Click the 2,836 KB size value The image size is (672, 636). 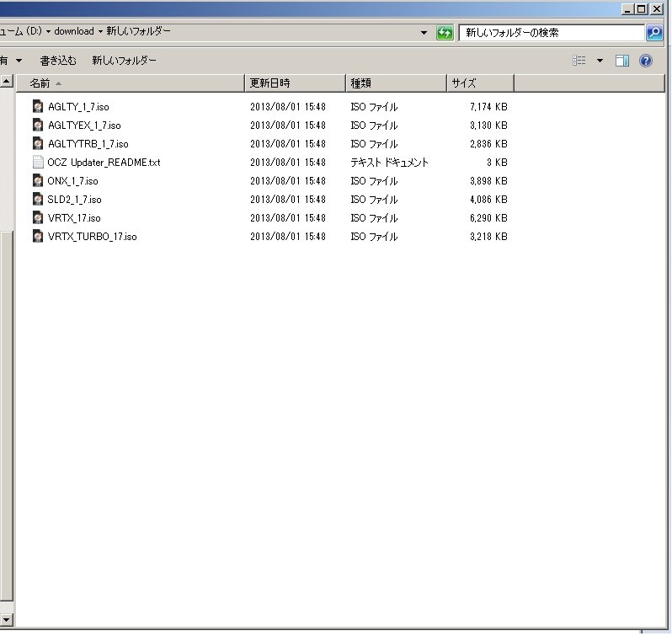tap(488, 143)
